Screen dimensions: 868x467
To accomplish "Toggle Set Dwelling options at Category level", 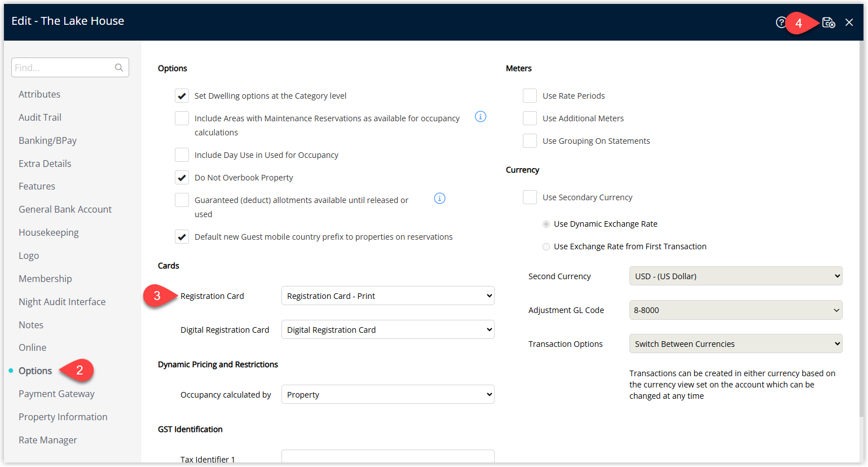I will pyautogui.click(x=182, y=96).
